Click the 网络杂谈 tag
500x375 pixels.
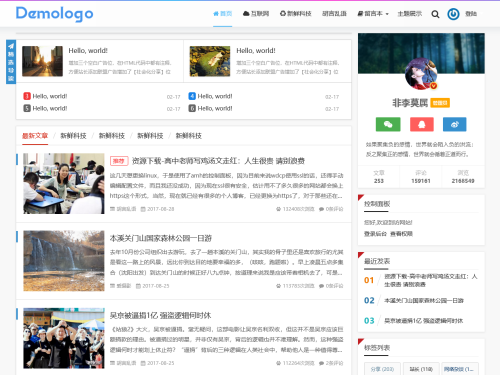460,369
